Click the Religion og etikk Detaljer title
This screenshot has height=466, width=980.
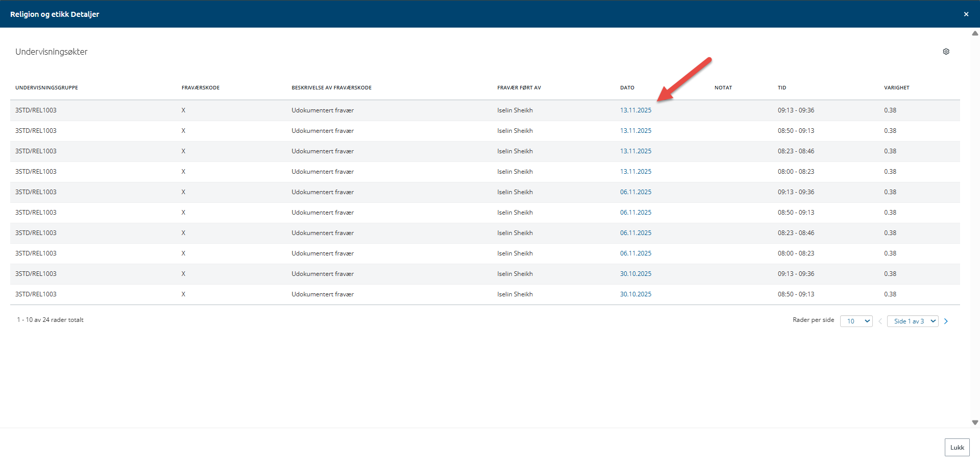point(55,14)
